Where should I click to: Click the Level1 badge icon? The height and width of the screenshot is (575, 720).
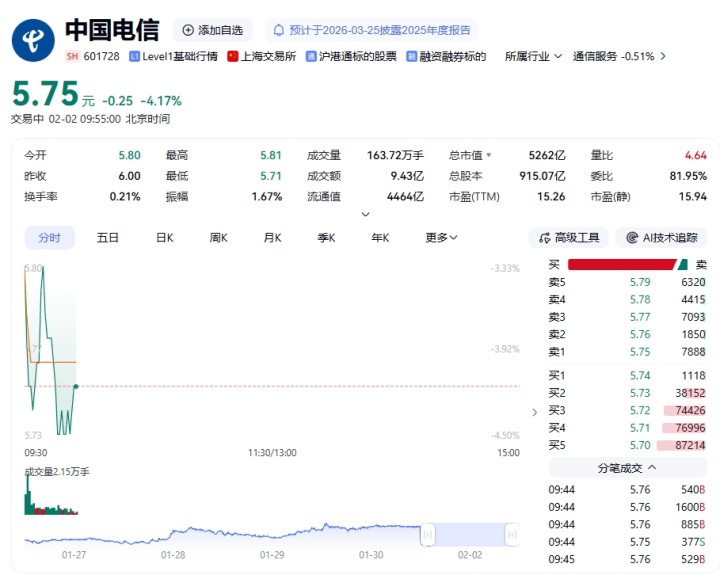[x=134, y=56]
